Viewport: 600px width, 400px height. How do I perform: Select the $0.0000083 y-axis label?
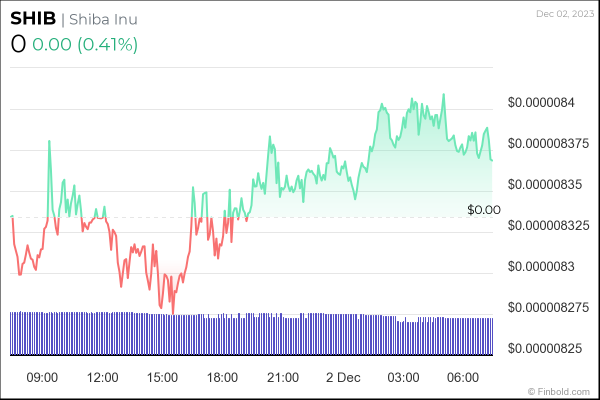(540, 266)
